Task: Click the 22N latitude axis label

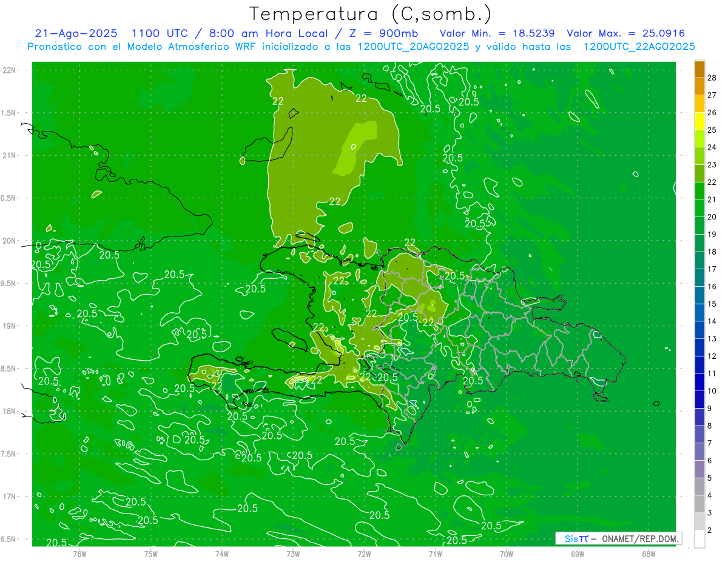Action: [x=10, y=70]
